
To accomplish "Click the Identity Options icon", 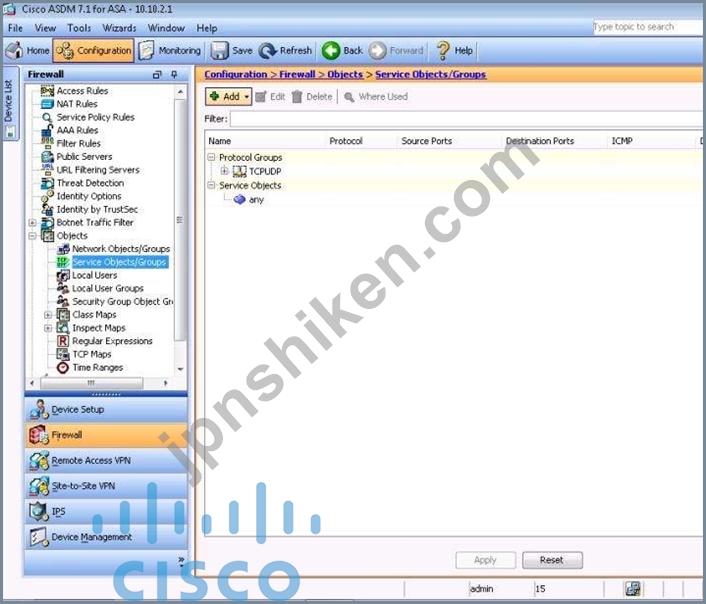I will pos(47,196).
